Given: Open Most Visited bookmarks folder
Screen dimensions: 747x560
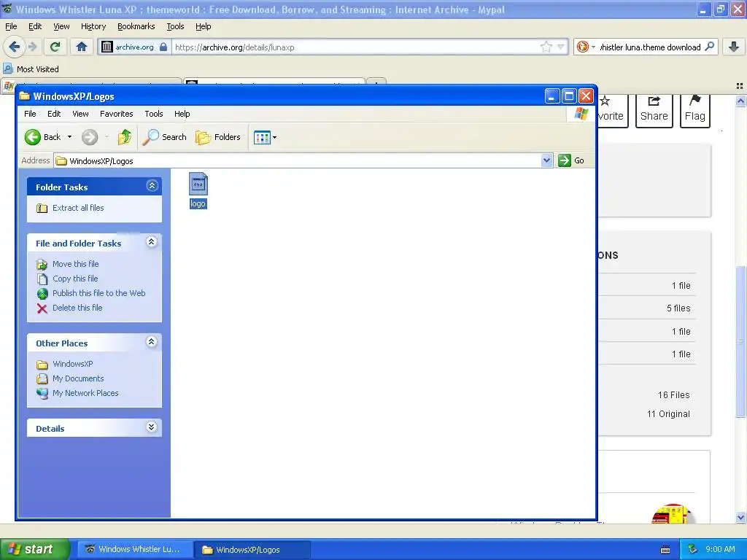Looking at the screenshot, I should (31, 69).
